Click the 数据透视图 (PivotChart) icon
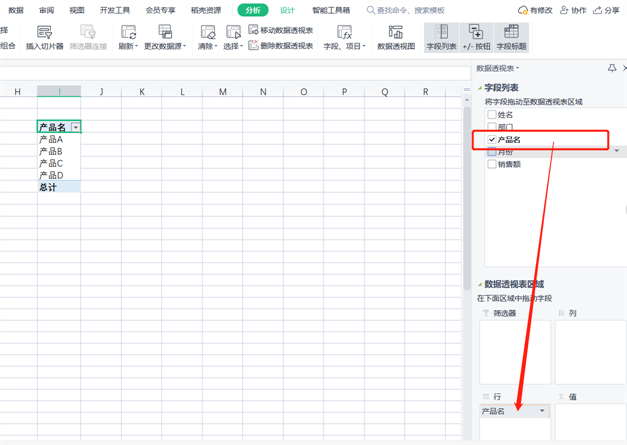This screenshot has height=445, width=627. pos(396,34)
